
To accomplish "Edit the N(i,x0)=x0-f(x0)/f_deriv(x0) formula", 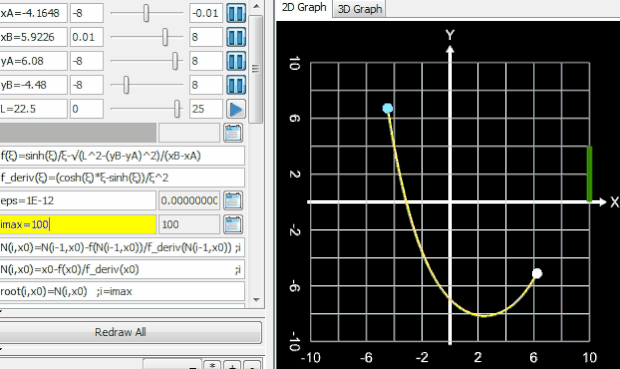I will [x=122, y=269].
